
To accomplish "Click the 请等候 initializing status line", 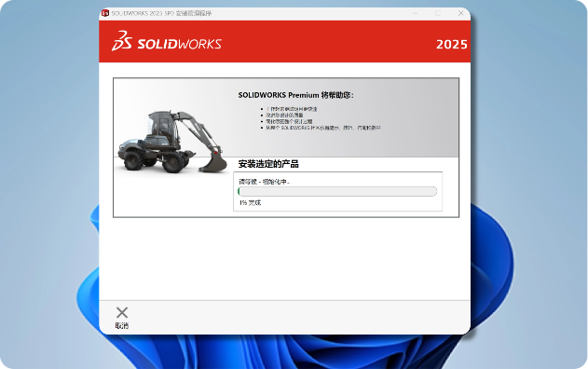I will pos(265,182).
